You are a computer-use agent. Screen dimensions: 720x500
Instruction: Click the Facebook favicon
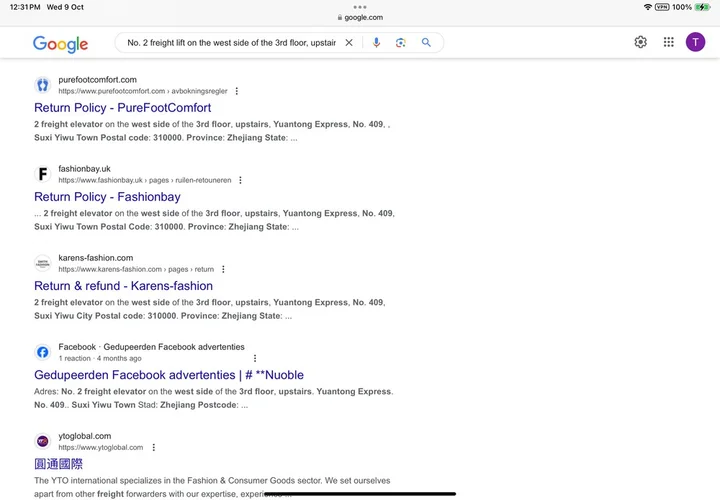coord(43,352)
